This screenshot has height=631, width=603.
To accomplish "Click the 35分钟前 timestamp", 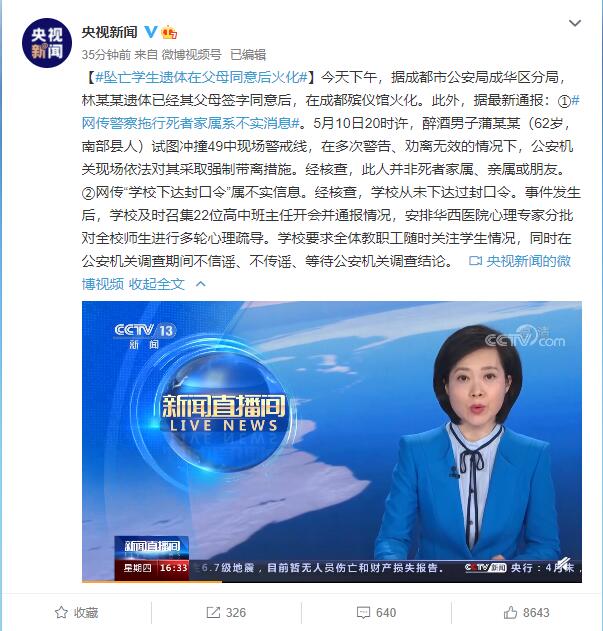I will point(106,54).
